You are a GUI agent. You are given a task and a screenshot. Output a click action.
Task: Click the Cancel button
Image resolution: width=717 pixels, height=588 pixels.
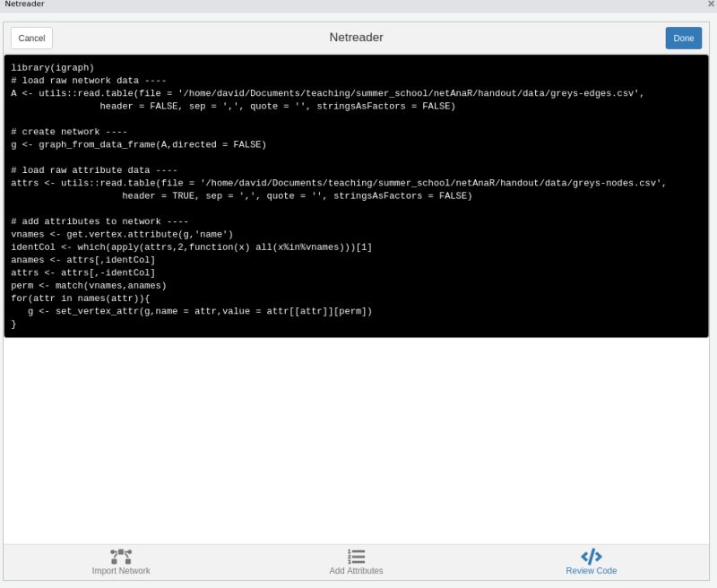pyautogui.click(x=31, y=38)
